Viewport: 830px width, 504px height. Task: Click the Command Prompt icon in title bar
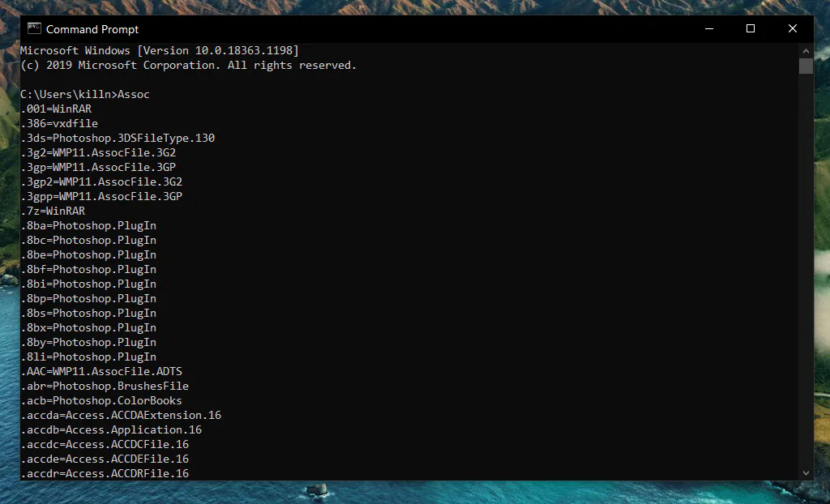click(x=34, y=28)
